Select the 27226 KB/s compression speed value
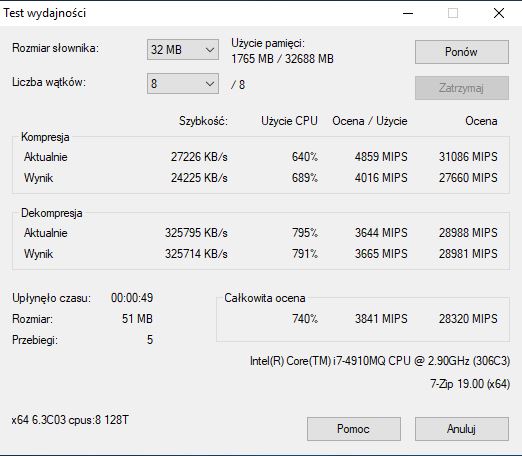This screenshot has width=522, height=456. pos(199,157)
